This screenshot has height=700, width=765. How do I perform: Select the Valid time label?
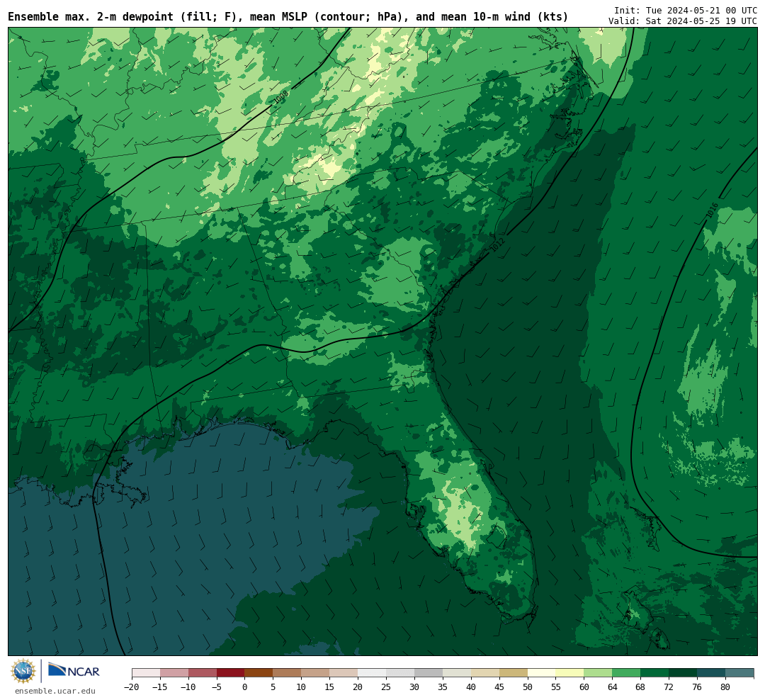point(683,21)
